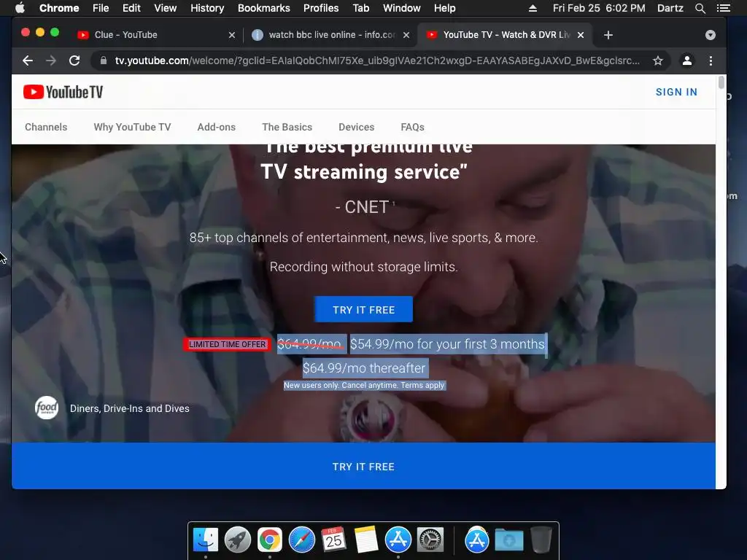
Task: Click the Spotlight search icon in menu bar
Action: [x=700, y=8]
